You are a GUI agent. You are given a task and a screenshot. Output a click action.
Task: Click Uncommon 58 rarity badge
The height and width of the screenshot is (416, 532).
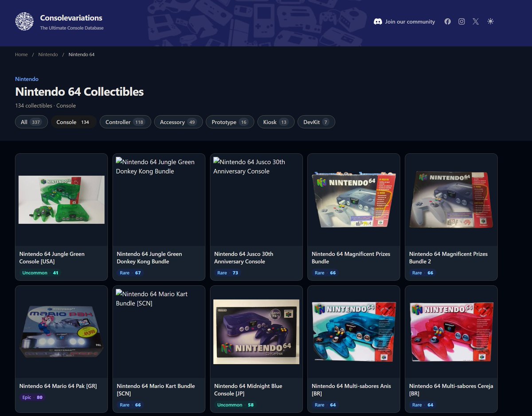[x=235, y=405]
